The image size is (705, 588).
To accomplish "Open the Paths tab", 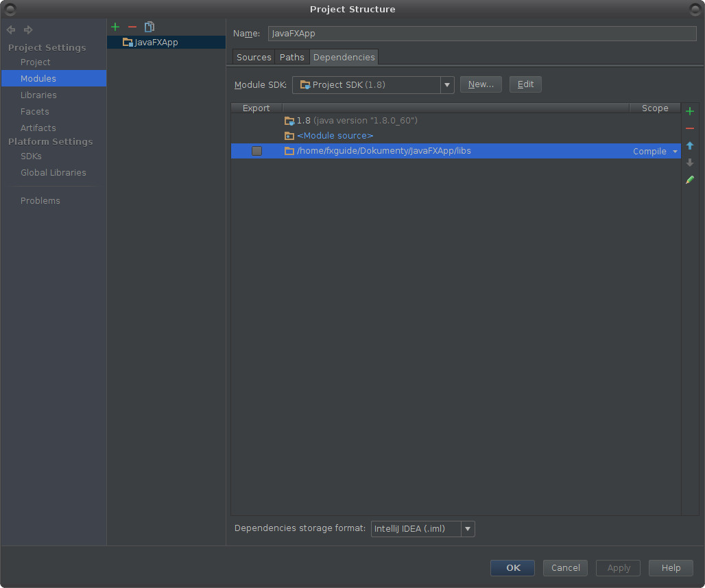I will (x=291, y=57).
